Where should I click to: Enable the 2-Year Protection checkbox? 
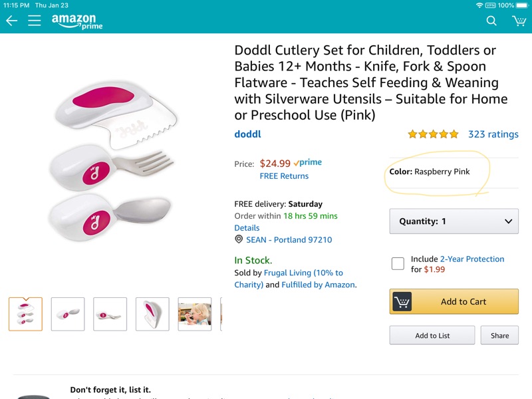point(398,264)
